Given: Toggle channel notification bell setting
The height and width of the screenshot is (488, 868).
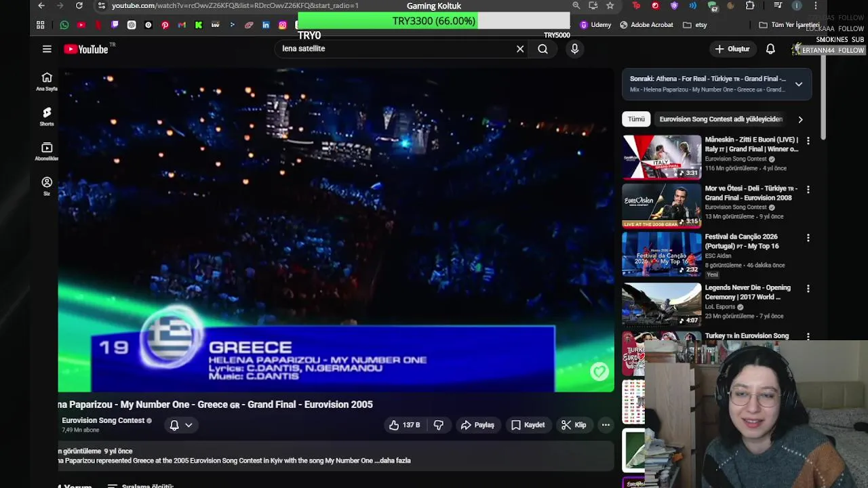Looking at the screenshot, I should pyautogui.click(x=180, y=425).
